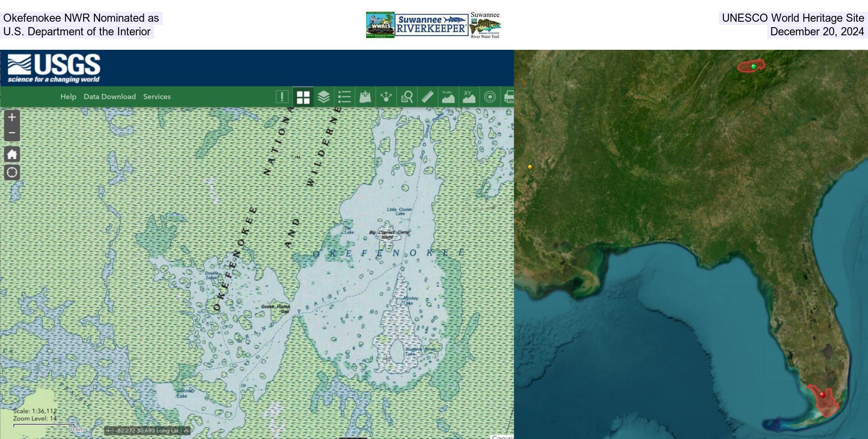
Task: Click the Suwannee River Water Trail fish logo
Action: (485, 25)
